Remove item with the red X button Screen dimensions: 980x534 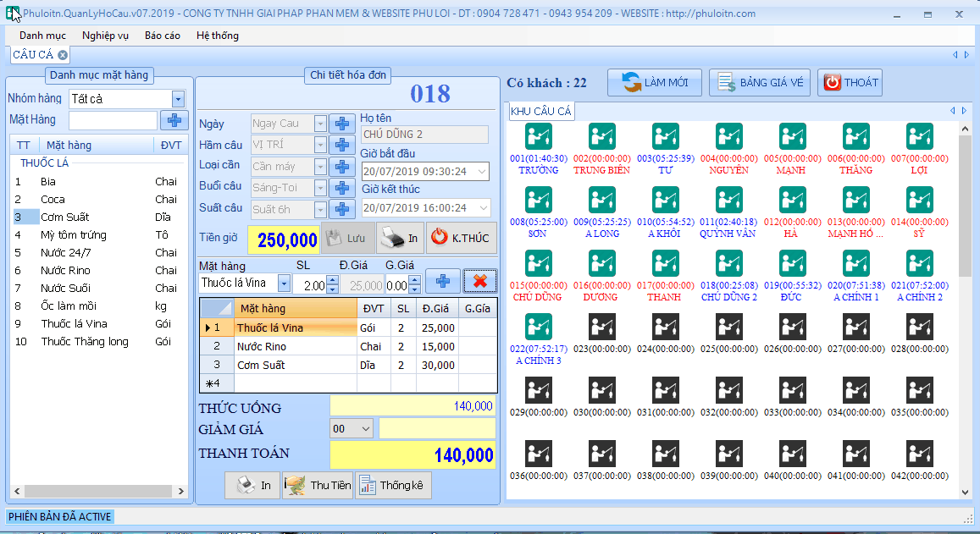click(x=480, y=282)
